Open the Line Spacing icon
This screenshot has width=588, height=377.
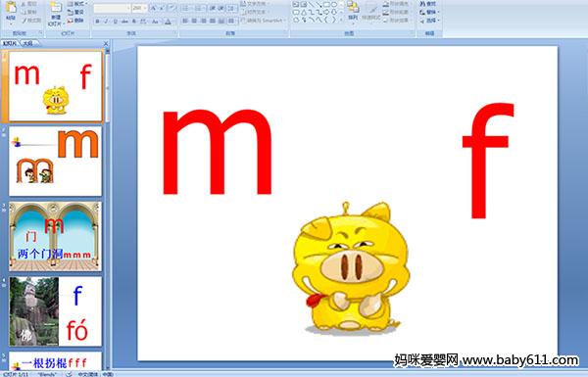pos(231,8)
